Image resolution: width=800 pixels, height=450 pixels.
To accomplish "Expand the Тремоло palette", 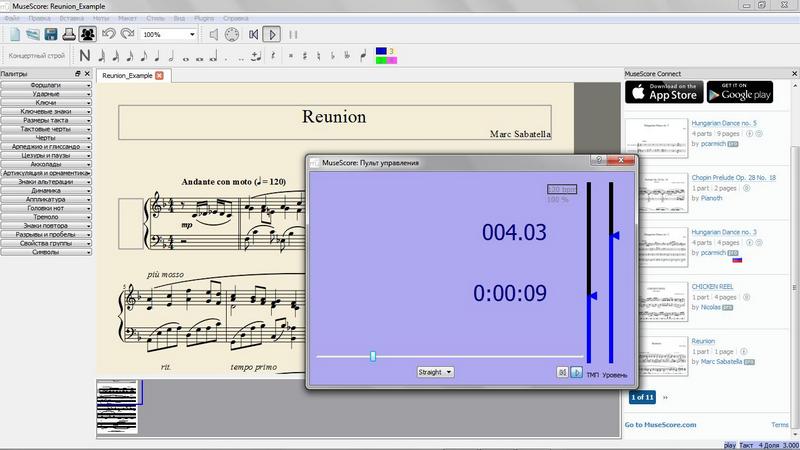I will pos(46,217).
